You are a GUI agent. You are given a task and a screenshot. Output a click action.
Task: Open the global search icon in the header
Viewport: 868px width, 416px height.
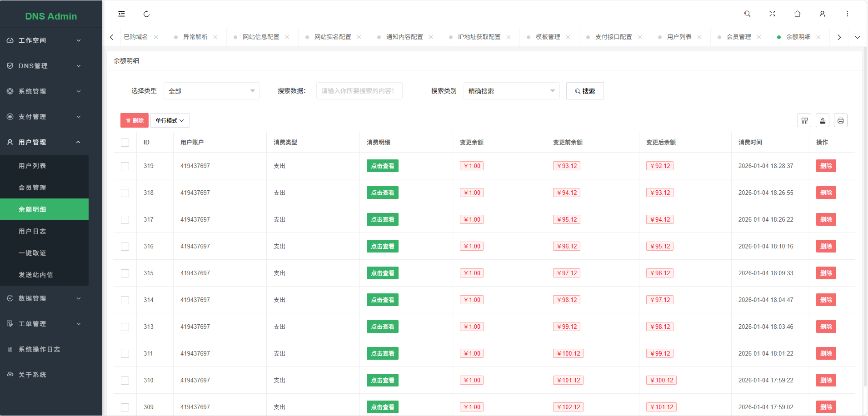[x=747, y=14]
